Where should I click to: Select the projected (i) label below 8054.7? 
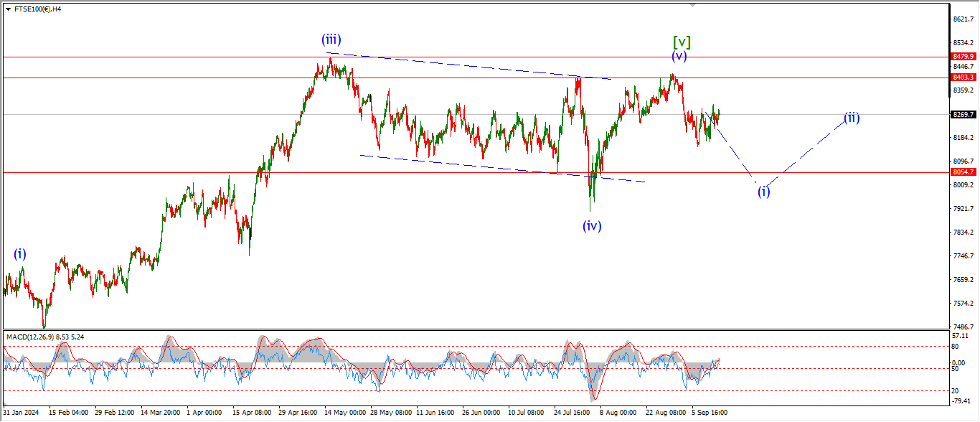click(764, 191)
